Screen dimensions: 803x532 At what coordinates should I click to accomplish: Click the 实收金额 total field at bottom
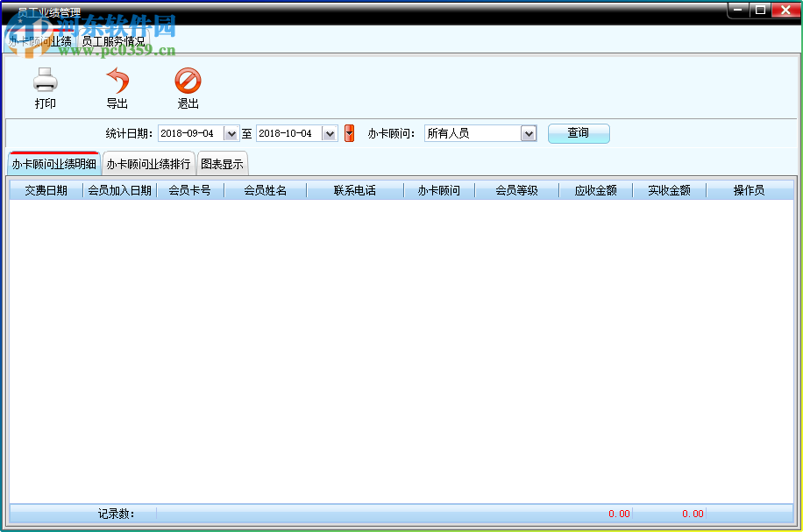(692, 514)
